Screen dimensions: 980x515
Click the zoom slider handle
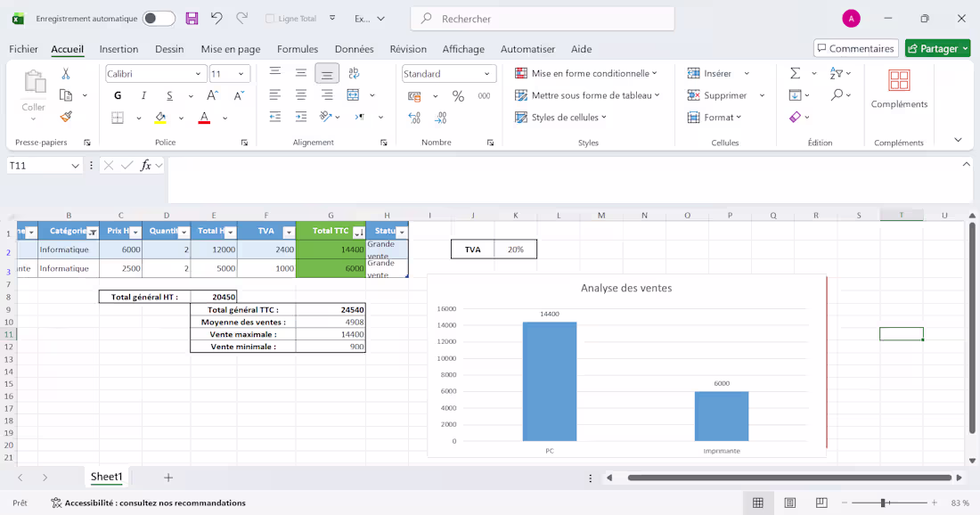tap(883, 503)
